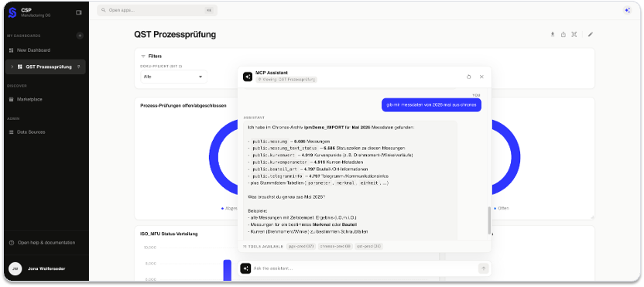Click 'ISO_MFU Status-Verteilung' chart title

169,234
